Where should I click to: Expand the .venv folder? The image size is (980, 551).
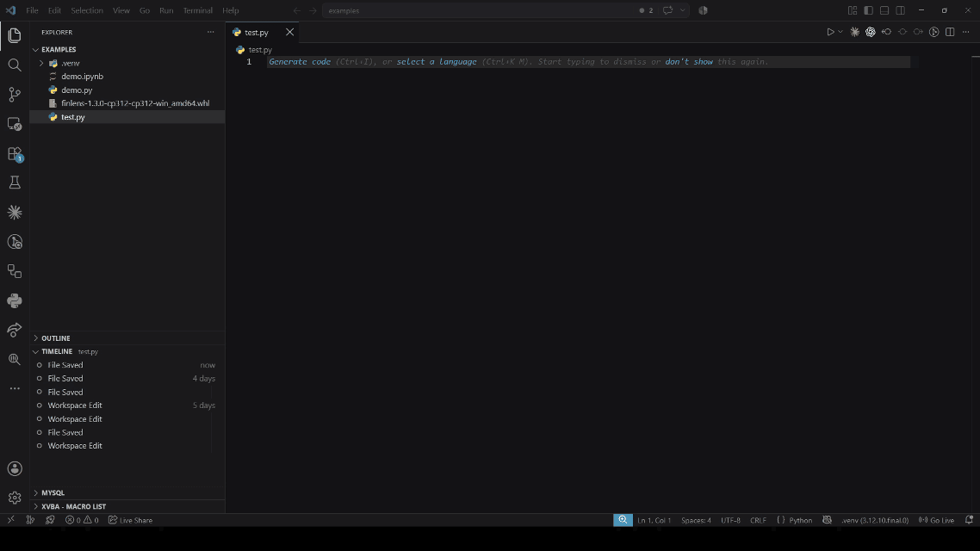(127, 63)
